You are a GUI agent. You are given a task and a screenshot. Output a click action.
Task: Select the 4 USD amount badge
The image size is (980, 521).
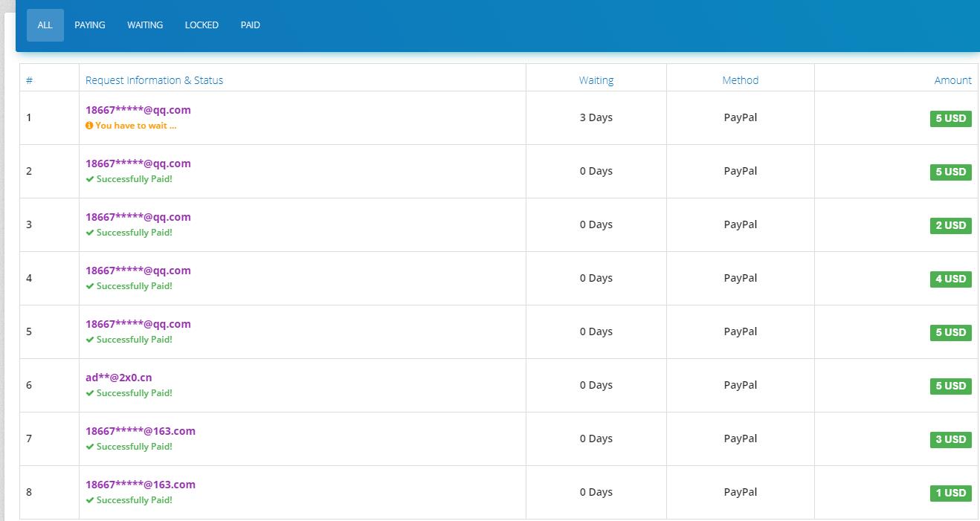click(950, 279)
